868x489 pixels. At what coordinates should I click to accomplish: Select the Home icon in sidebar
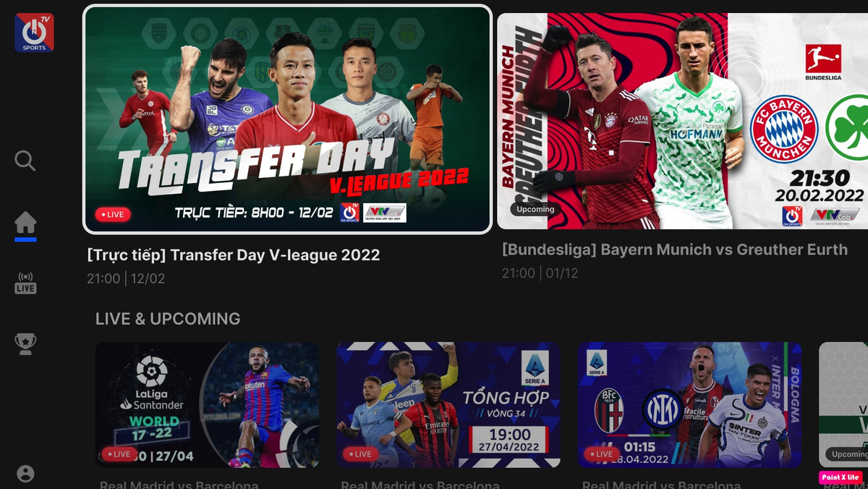coord(25,223)
